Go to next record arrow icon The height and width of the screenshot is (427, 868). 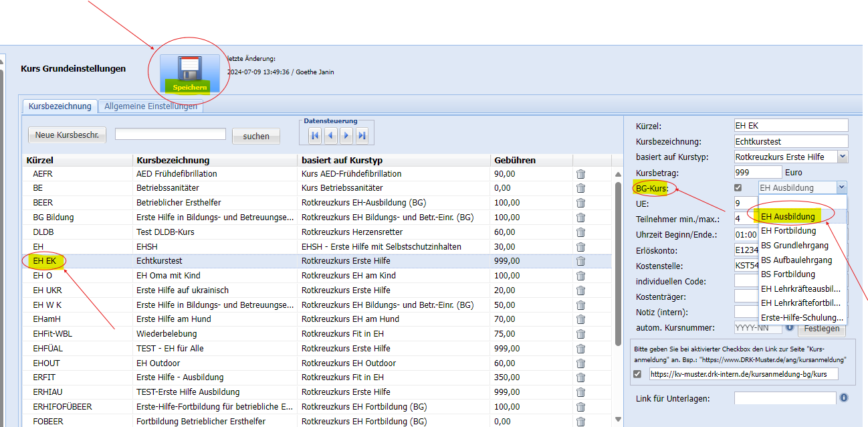click(x=346, y=136)
